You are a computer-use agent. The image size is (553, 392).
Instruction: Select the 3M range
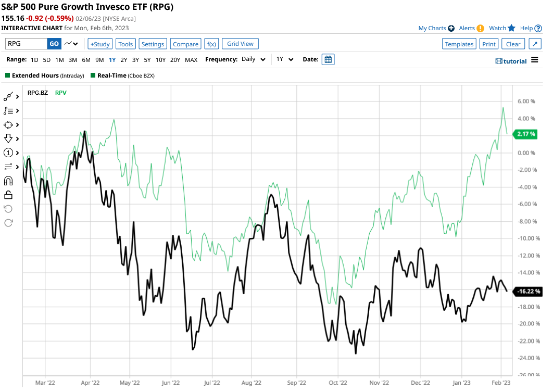click(x=73, y=60)
